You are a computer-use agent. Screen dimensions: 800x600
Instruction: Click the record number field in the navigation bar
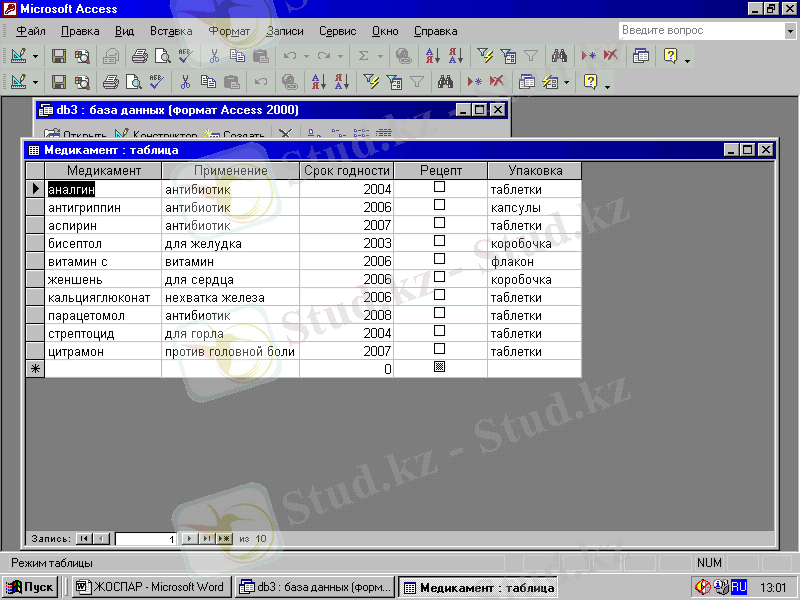pos(145,538)
